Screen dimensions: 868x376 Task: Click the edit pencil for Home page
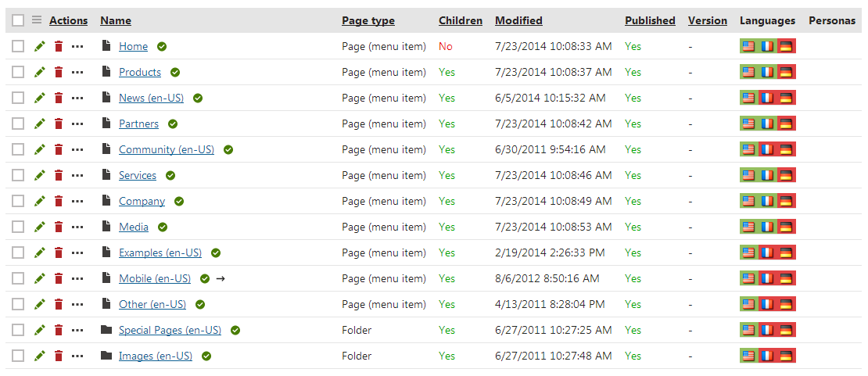[x=40, y=47]
